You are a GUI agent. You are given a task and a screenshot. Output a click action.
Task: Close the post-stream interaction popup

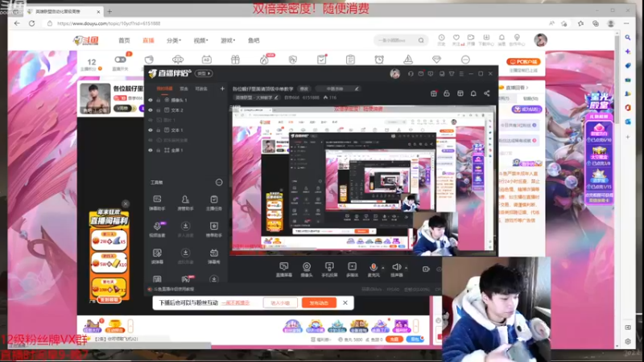345,303
